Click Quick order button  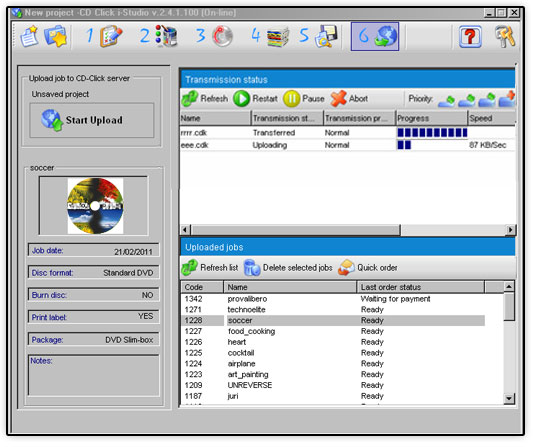coord(368,269)
